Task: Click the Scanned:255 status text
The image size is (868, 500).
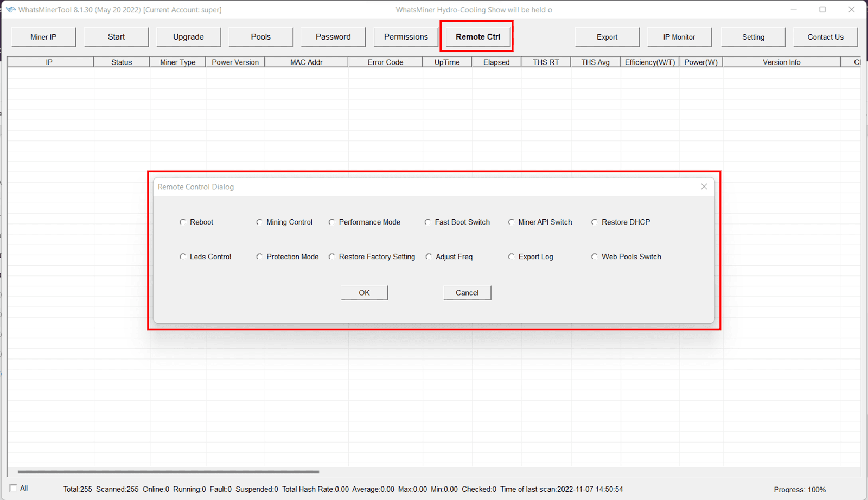Action: pyautogui.click(x=117, y=489)
